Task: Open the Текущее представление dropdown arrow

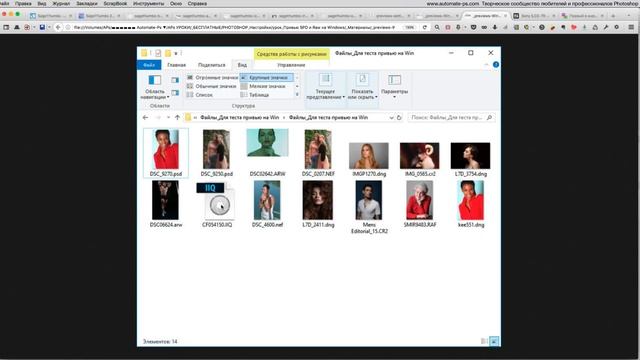Action: (x=344, y=97)
